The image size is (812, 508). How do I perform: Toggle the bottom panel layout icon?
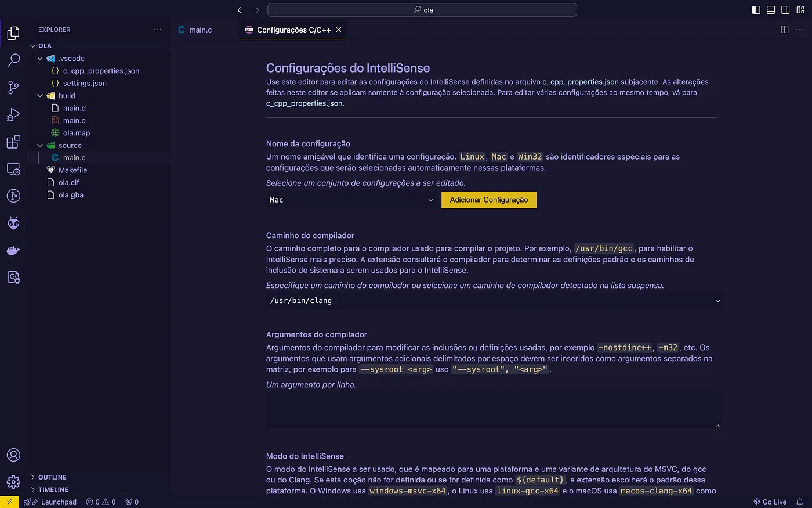click(x=771, y=10)
